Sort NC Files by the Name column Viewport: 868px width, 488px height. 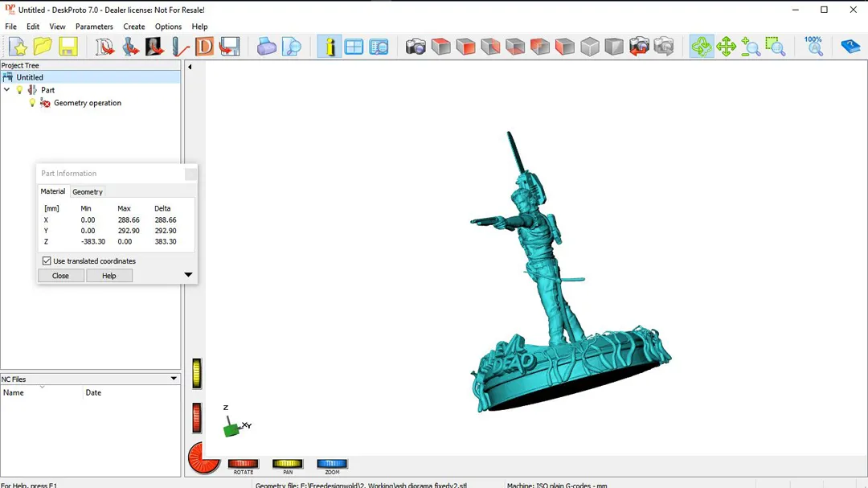pos(42,392)
